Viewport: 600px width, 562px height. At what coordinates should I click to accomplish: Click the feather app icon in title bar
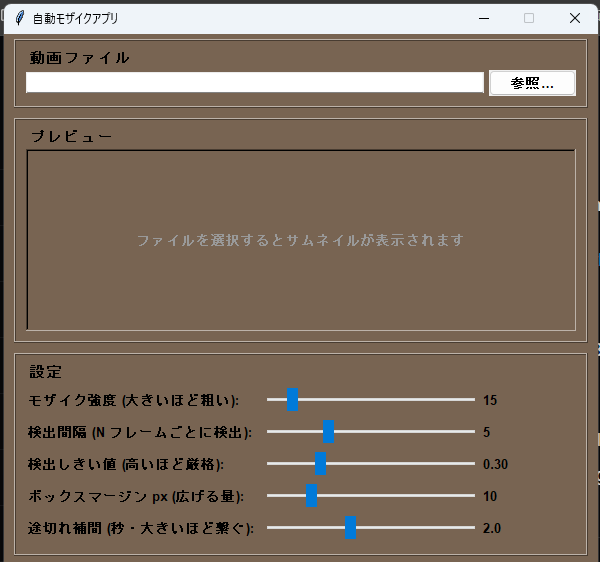click(20, 18)
